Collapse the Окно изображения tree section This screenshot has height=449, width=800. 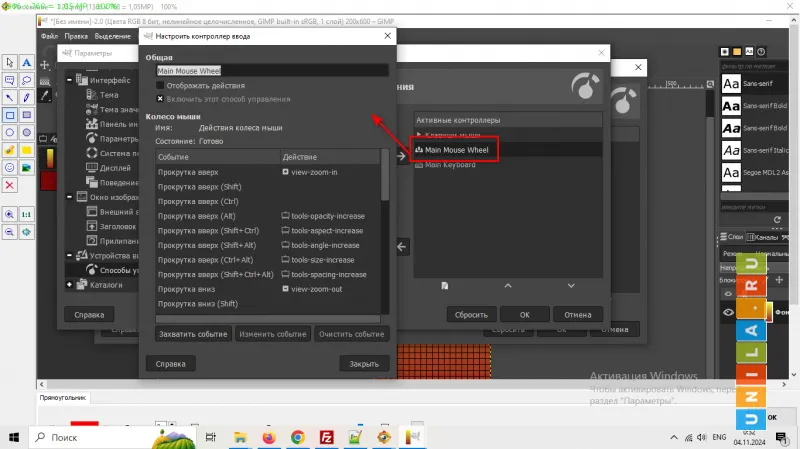pyautogui.click(x=70, y=198)
